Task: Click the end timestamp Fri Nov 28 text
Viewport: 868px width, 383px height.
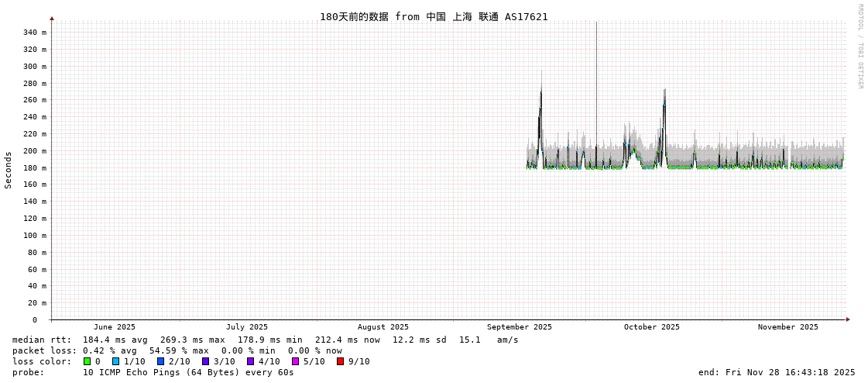Action: (x=777, y=372)
